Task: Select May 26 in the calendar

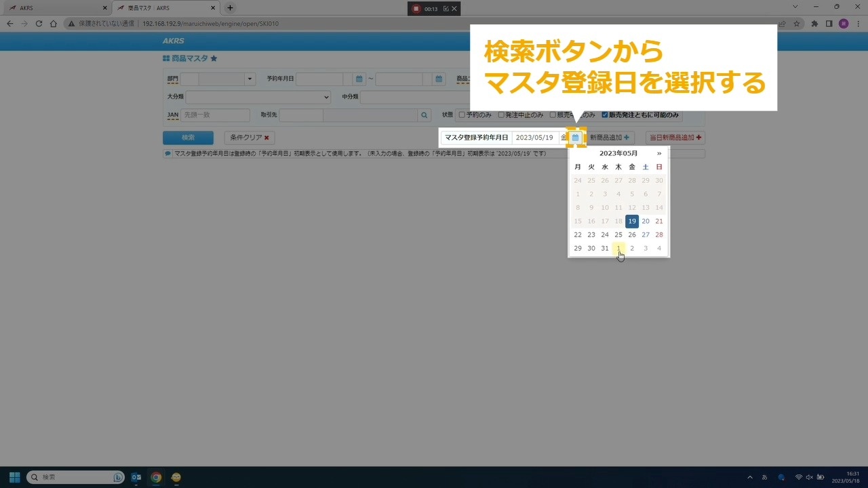Action: (x=632, y=235)
